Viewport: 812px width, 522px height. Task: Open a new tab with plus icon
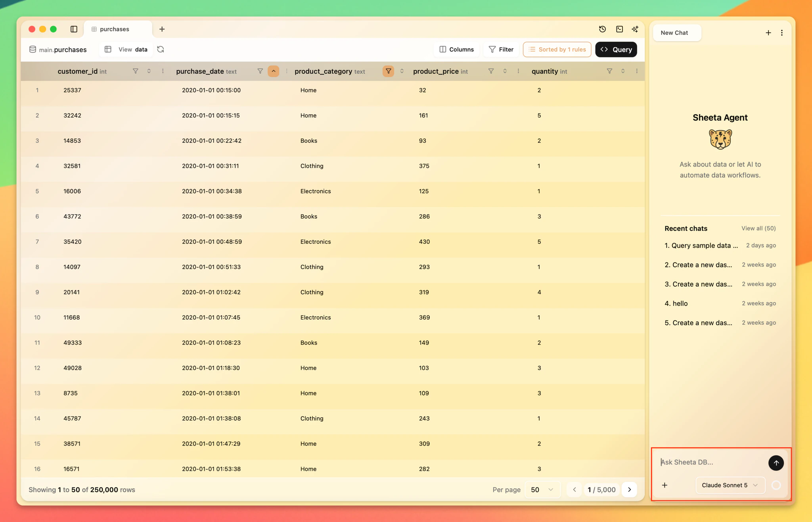[x=162, y=29]
